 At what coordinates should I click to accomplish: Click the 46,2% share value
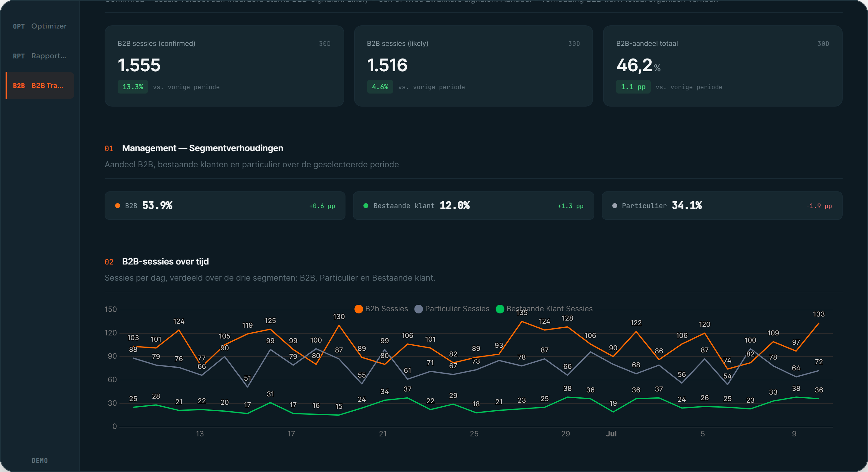[638, 65]
